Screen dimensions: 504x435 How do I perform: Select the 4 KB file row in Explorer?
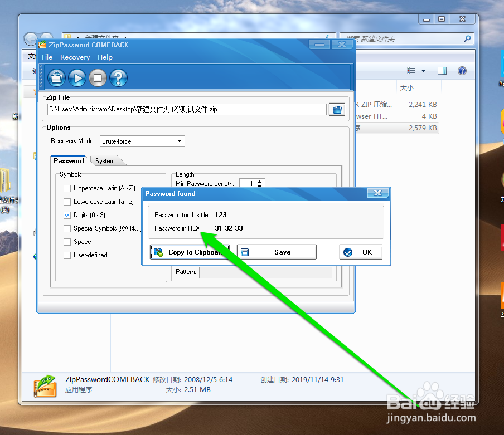coord(398,116)
